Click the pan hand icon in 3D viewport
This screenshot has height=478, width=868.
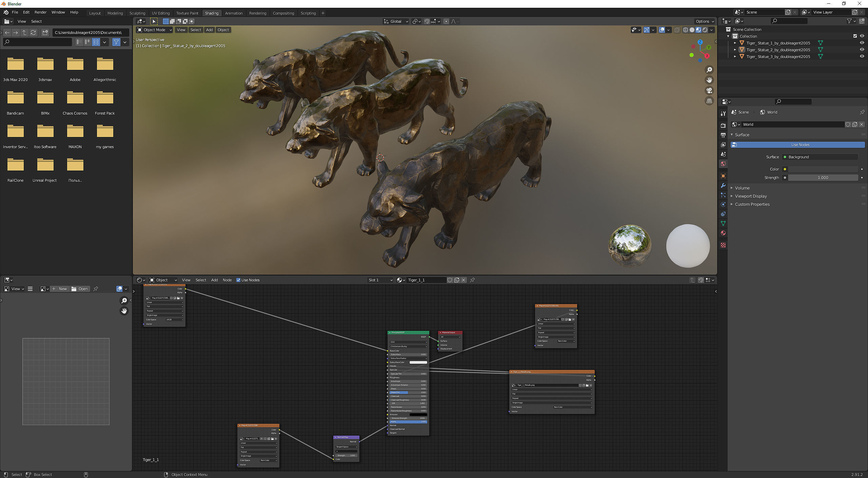[x=709, y=80]
